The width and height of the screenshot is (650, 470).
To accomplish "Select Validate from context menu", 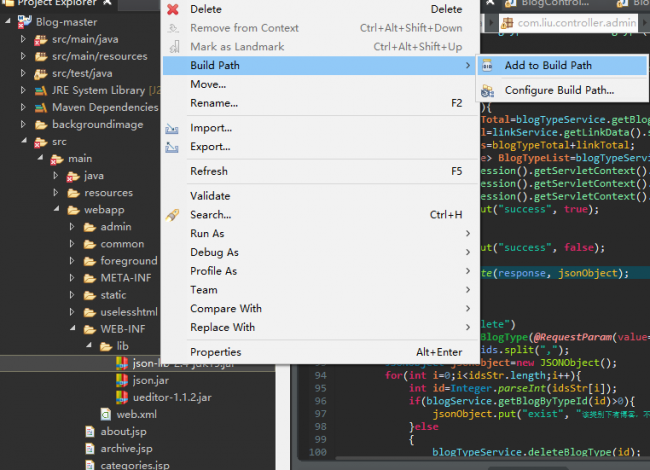I will [319, 196].
